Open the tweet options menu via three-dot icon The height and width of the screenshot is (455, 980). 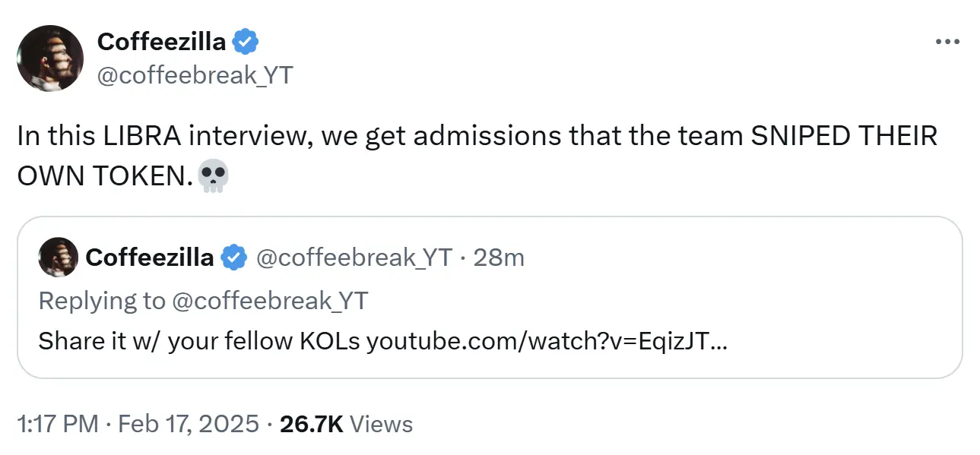(947, 42)
